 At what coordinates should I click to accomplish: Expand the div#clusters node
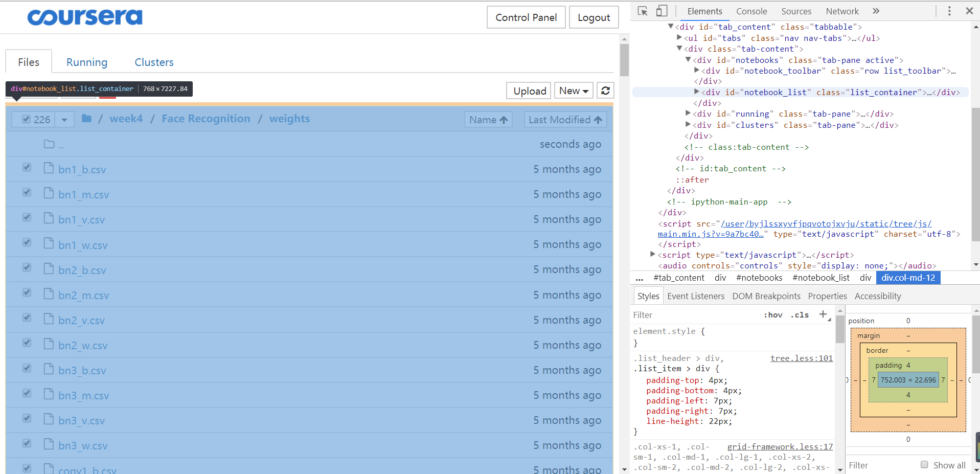click(688, 124)
